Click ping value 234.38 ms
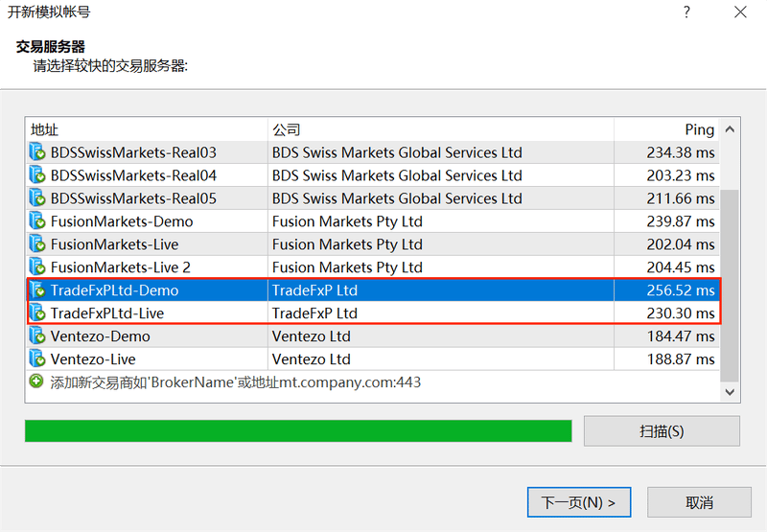This screenshot has height=532, width=767. coord(681,152)
